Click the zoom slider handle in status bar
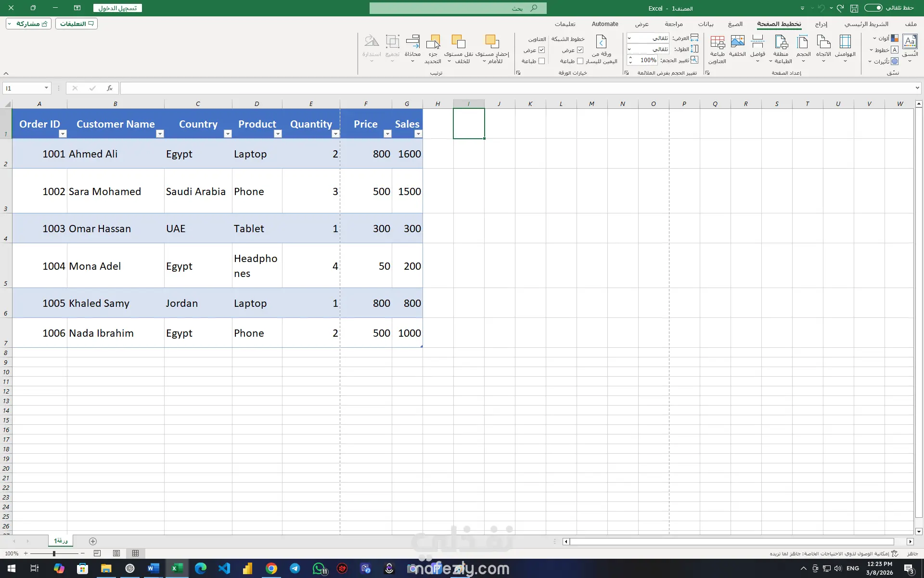This screenshot has width=924, height=578. (x=54, y=553)
